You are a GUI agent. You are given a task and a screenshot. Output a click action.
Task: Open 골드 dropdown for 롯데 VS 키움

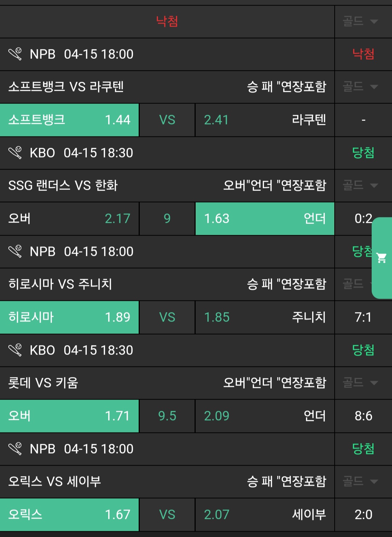pyautogui.click(x=361, y=382)
